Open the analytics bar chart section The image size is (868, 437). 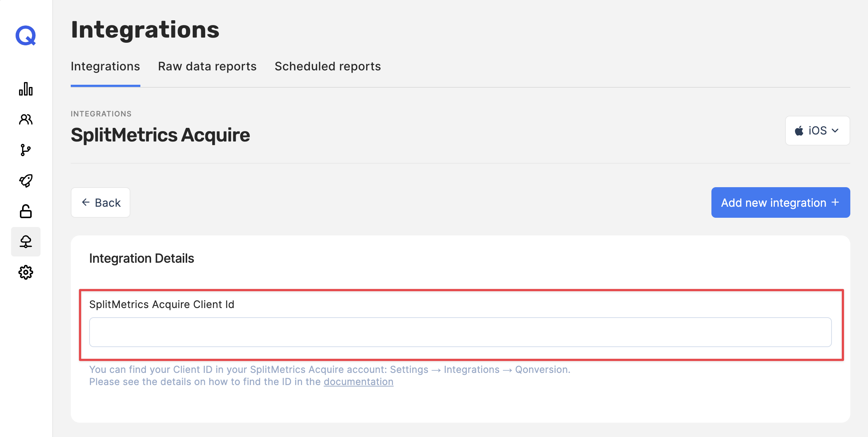(x=26, y=89)
